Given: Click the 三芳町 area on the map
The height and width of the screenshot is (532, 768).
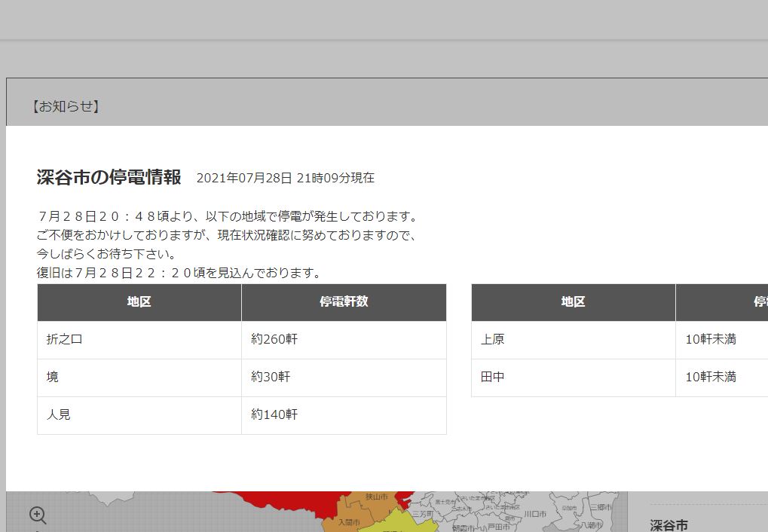Looking at the screenshot, I should click(422, 514).
